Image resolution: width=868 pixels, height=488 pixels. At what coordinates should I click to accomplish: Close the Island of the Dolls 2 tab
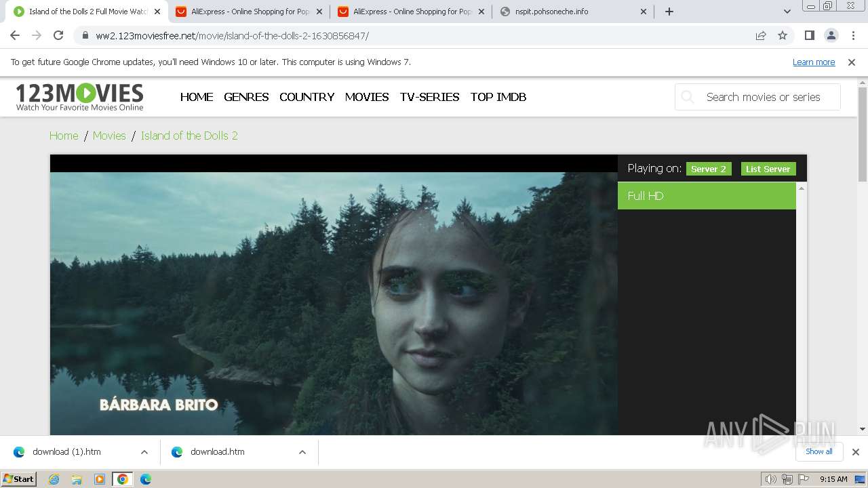point(157,12)
